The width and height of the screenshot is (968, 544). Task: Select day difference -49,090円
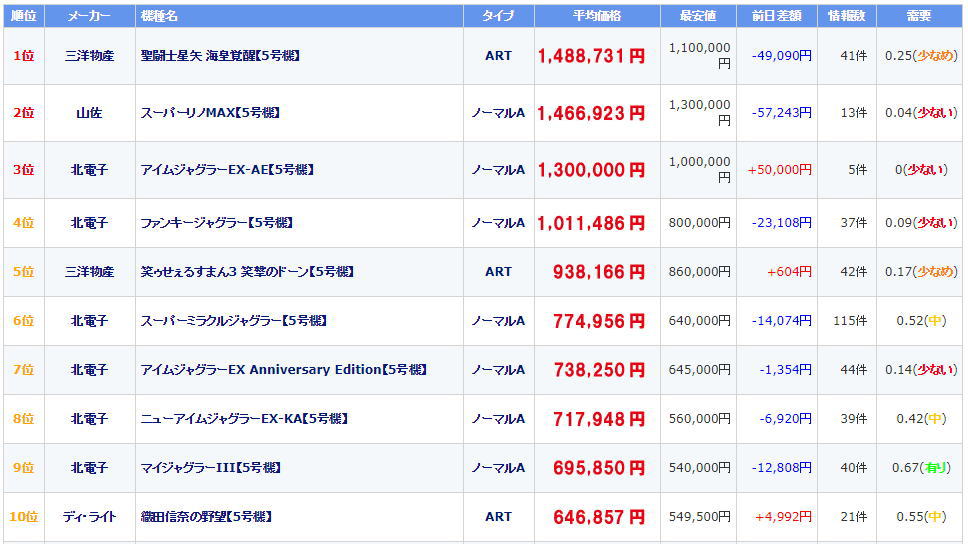click(782, 56)
